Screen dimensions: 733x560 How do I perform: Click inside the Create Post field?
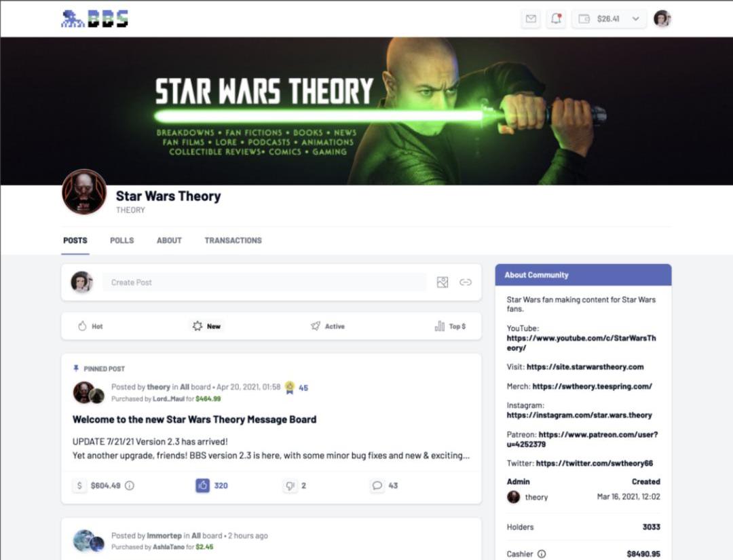click(264, 282)
